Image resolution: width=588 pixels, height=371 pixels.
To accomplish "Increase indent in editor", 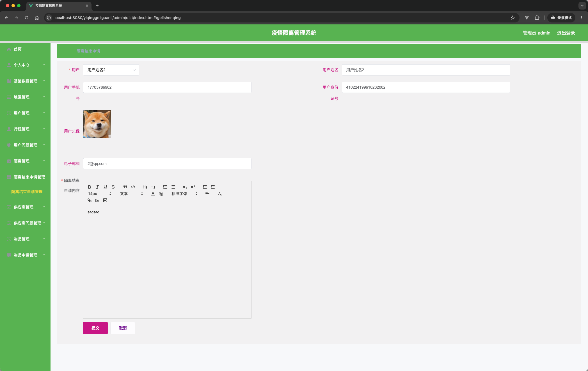I will tap(213, 187).
